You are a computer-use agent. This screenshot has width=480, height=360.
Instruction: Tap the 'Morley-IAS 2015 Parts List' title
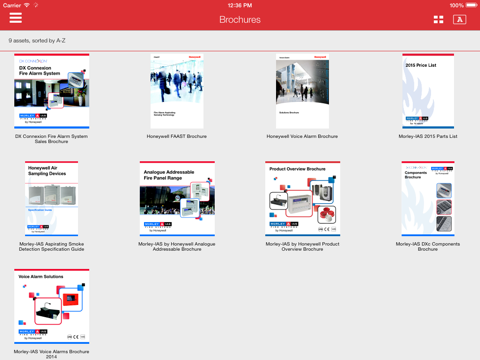(428, 136)
